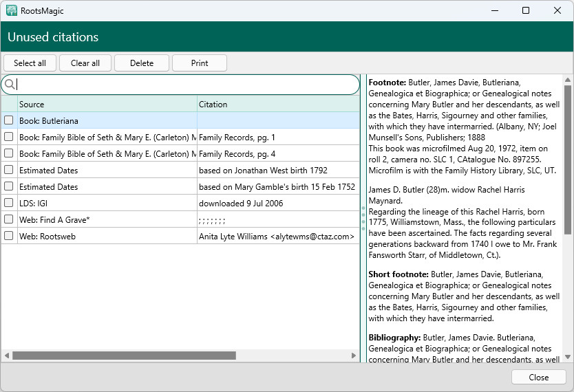The image size is (574, 392).
Task: Click the Clear all button
Action: pyautogui.click(x=85, y=63)
